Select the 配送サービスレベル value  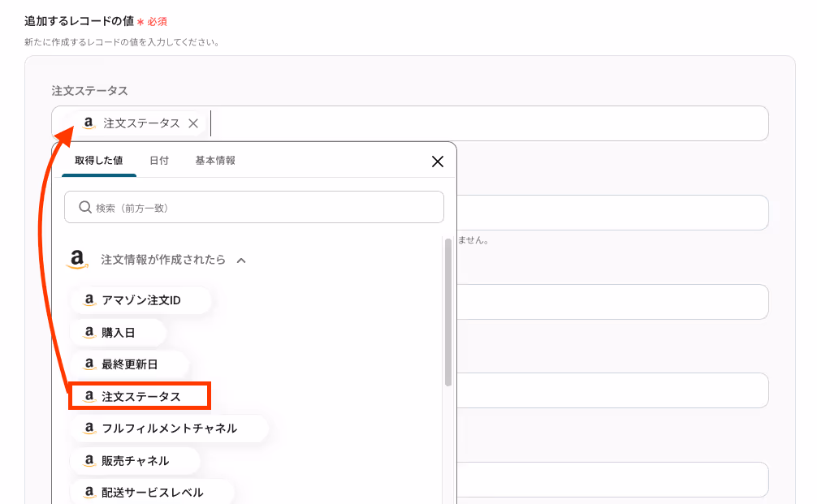[152, 493]
